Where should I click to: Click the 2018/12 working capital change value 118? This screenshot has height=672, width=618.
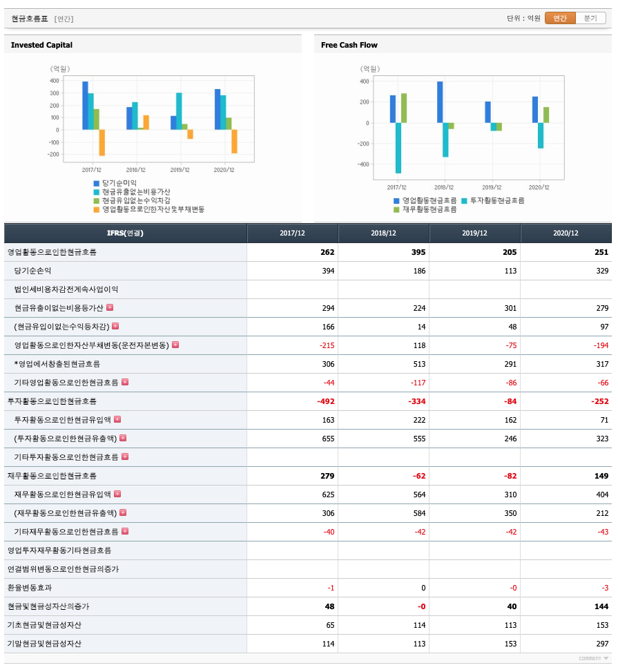click(x=419, y=345)
